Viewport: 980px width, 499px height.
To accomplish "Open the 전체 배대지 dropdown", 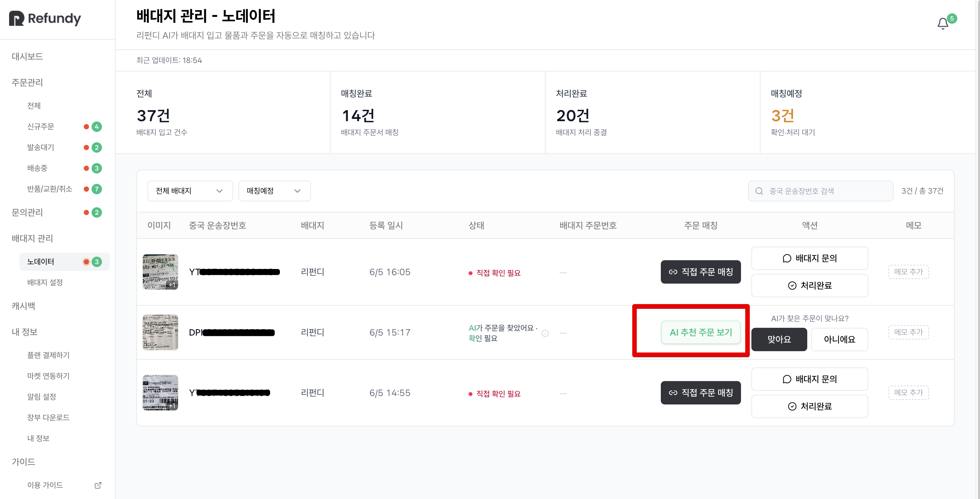I will 190,191.
